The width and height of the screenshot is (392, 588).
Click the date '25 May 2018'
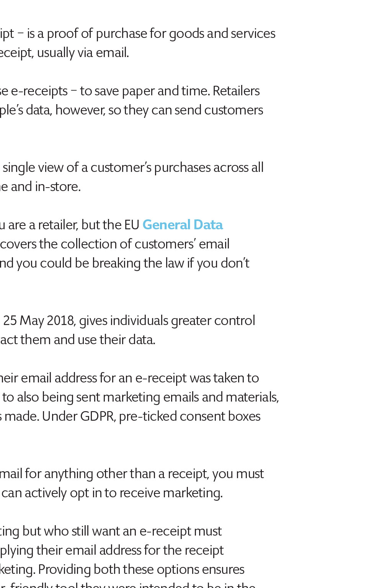pos(38,321)
